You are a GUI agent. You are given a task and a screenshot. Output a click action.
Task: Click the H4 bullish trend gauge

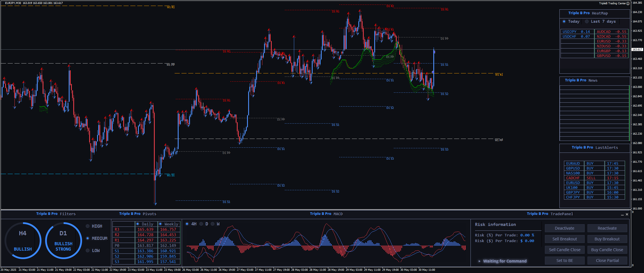tap(23, 241)
